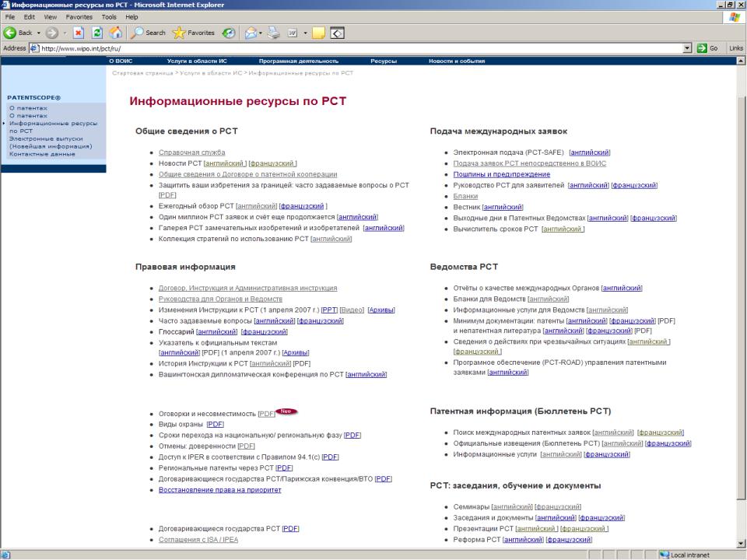Image resolution: width=747 pixels, height=560 pixels.
Task: Open the PATENTSCOPE sidebar heading
Action: pos(33,98)
